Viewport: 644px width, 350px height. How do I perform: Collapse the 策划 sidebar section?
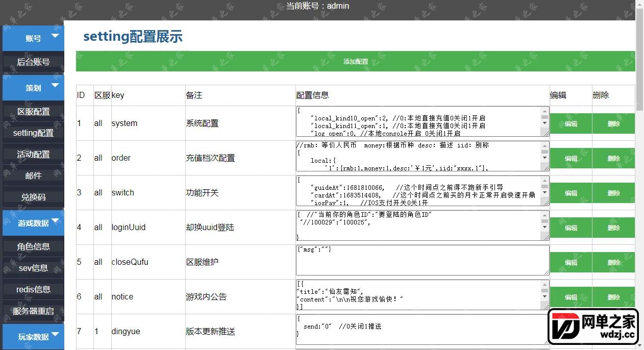(x=33, y=88)
